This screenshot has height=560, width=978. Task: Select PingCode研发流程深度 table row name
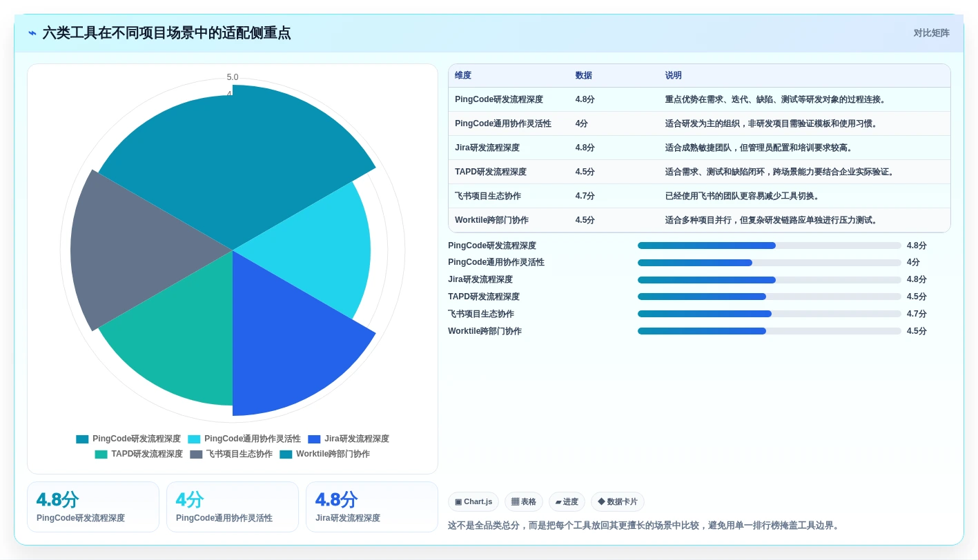(x=499, y=99)
